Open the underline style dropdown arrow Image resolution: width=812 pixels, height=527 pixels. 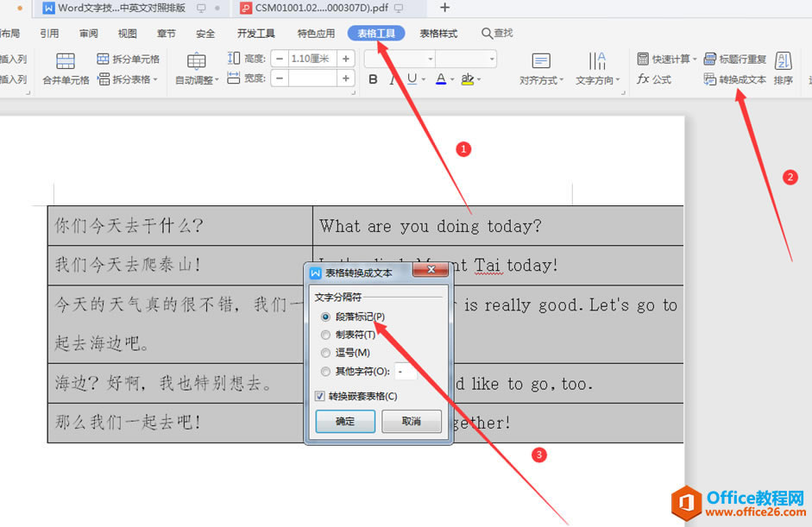423,79
